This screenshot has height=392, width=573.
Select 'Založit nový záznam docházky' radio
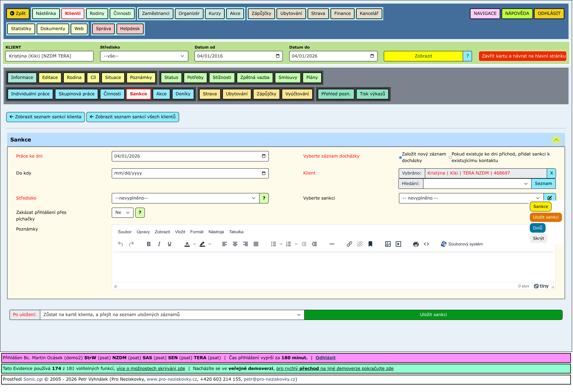point(400,158)
